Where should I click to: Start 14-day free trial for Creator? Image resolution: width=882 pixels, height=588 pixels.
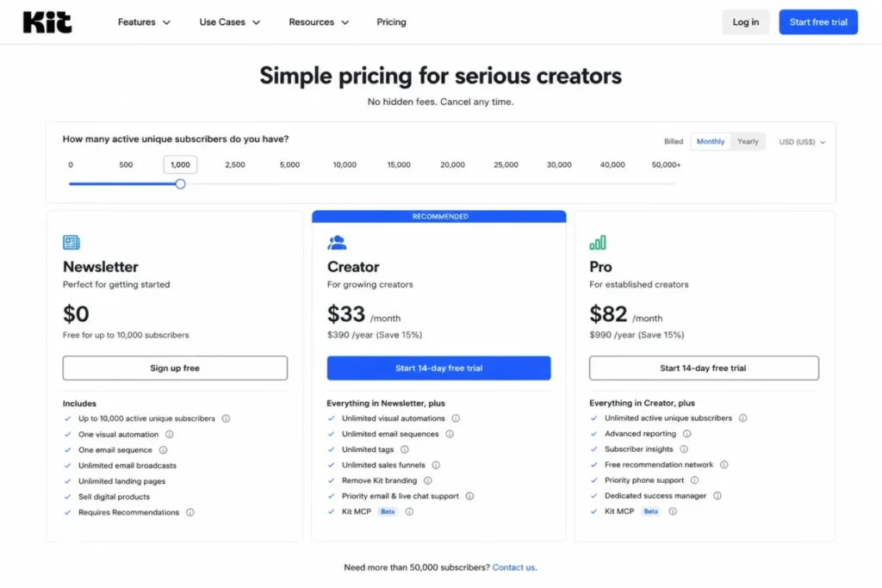tap(438, 368)
